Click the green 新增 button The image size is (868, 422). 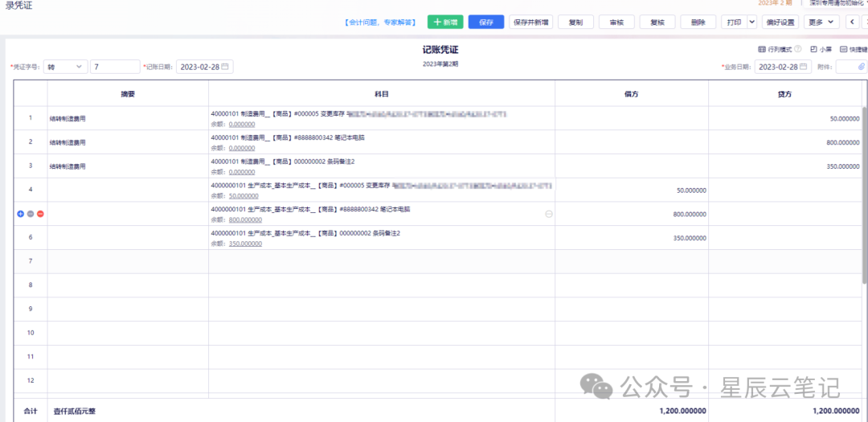coord(445,23)
